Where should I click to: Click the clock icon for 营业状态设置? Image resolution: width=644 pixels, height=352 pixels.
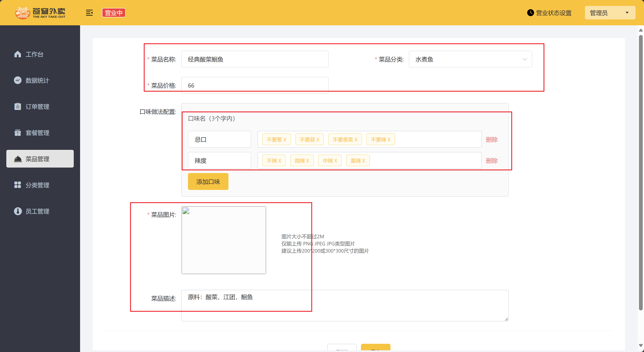point(530,13)
